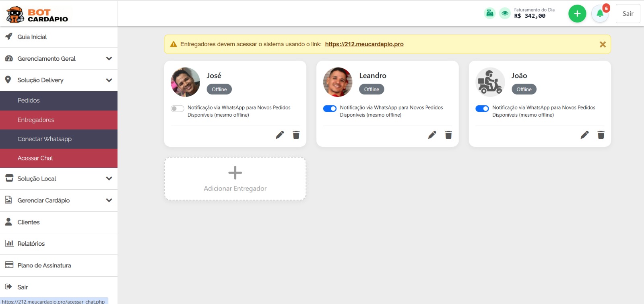The width and height of the screenshot is (644, 304).
Task: Open the 212.meucardapio.pro link
Action: click(364, 44)
